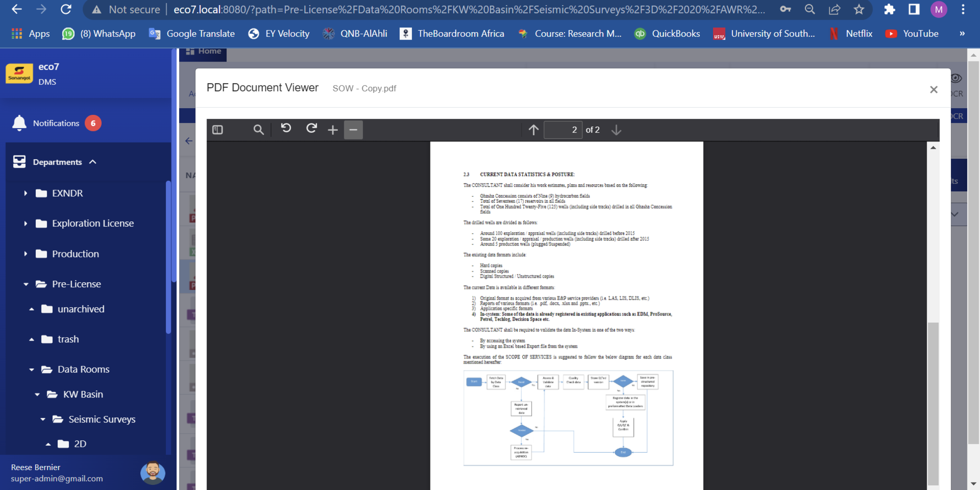Image resolution: width=980 pixels, height=490 pixels.
Task: Collapse the Departments section
Action: point(93,162)
